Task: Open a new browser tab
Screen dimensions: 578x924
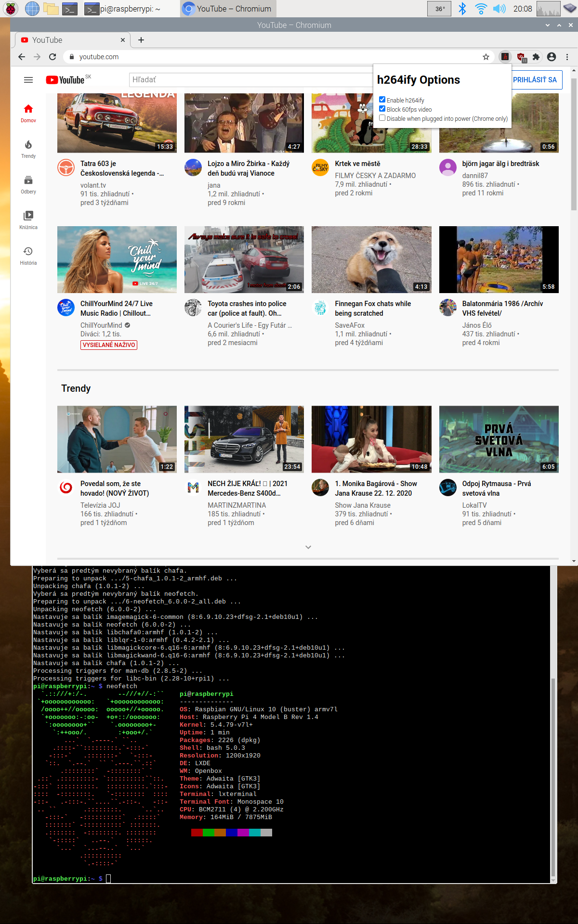Action: [141, 40]
